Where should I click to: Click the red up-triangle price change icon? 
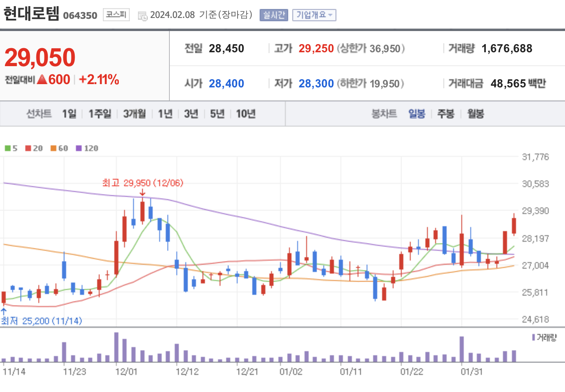pyautogui.click(x=42, y=79)
